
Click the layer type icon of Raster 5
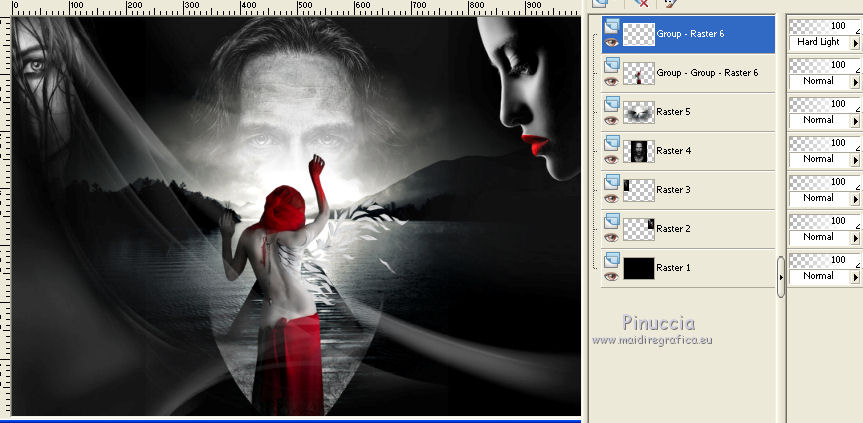tap(611, 105)
